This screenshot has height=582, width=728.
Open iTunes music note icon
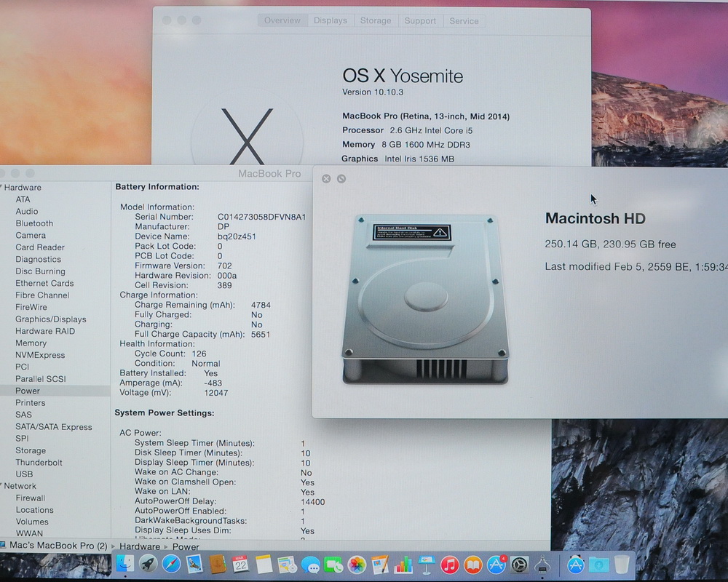[449, 565]
